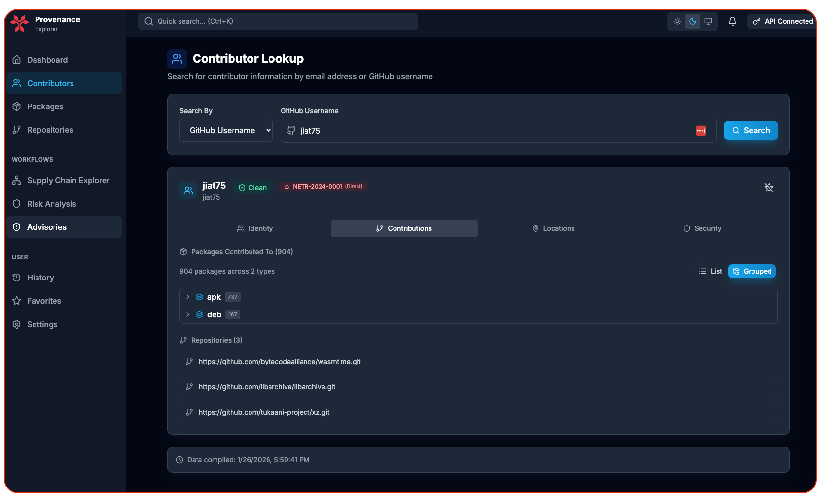Click the Quick search field
Image resolution: width=824 pixels, height=504 pixels.
click(x=278, y=21)
